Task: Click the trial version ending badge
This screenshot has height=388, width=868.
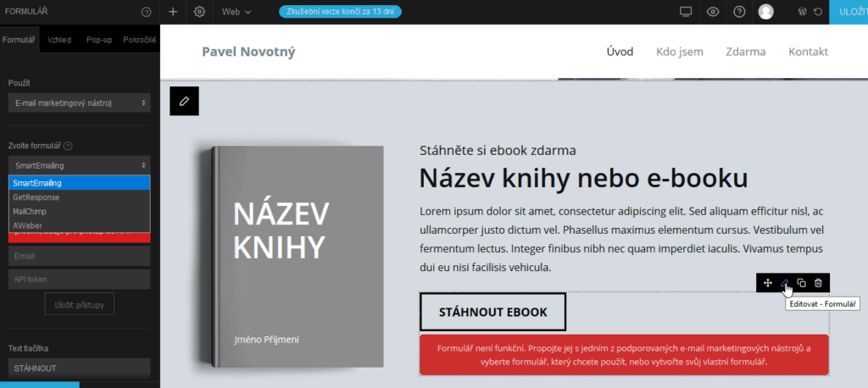Action: (341, 12)
